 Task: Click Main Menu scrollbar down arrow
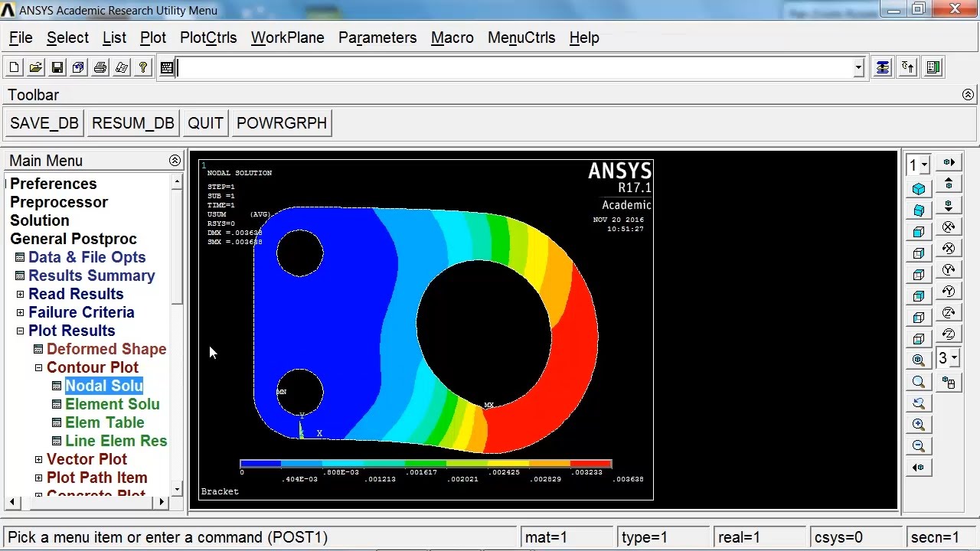(x=177, y=488)
